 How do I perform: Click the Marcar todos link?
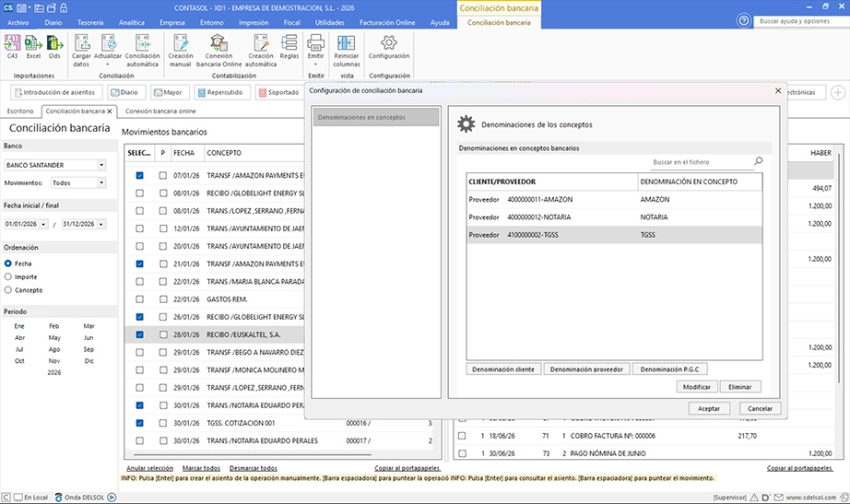[x=201, y=468]
